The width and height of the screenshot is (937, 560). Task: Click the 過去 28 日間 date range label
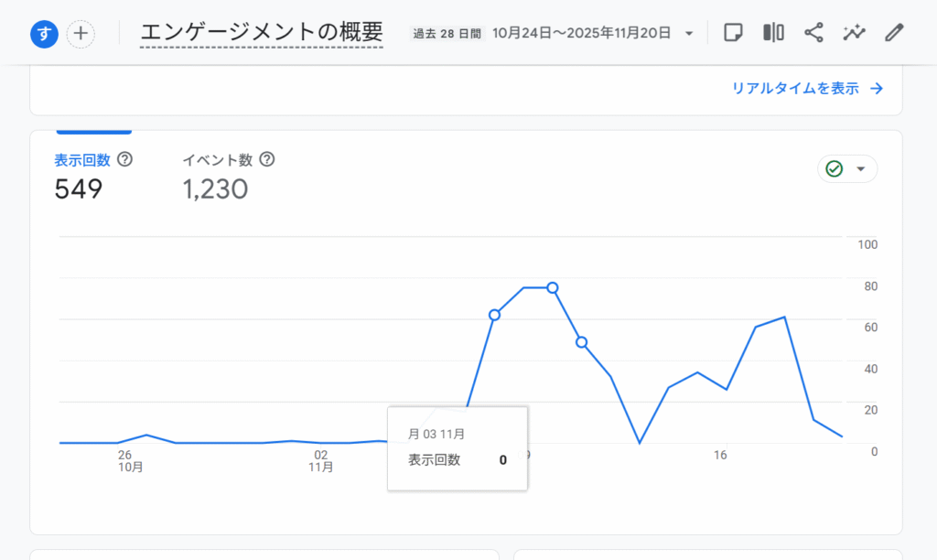(x=447, y=34)
